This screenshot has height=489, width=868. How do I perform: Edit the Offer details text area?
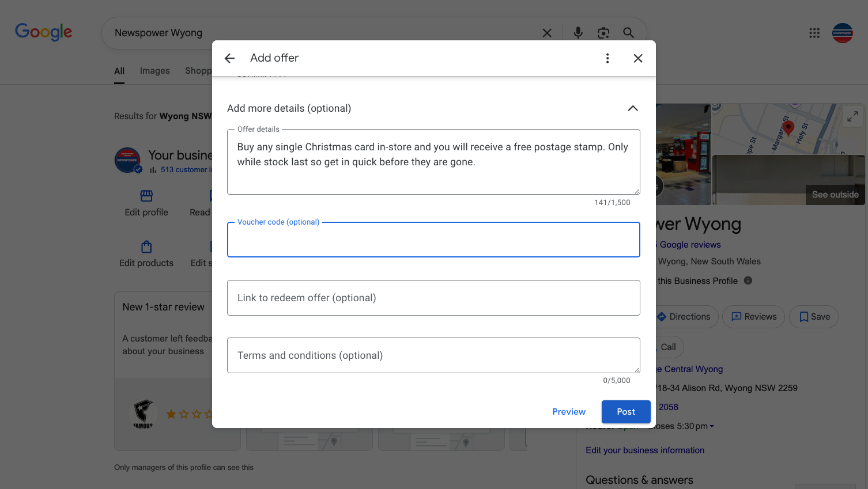point(433,162)
